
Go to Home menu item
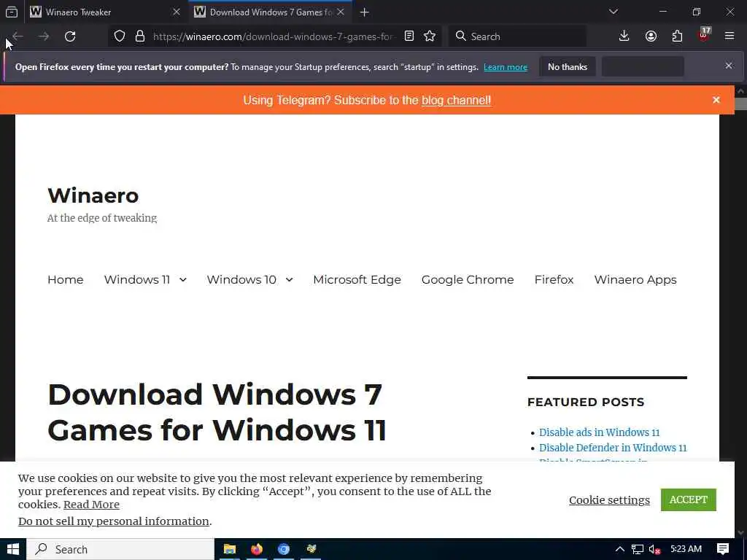(65, 279)
